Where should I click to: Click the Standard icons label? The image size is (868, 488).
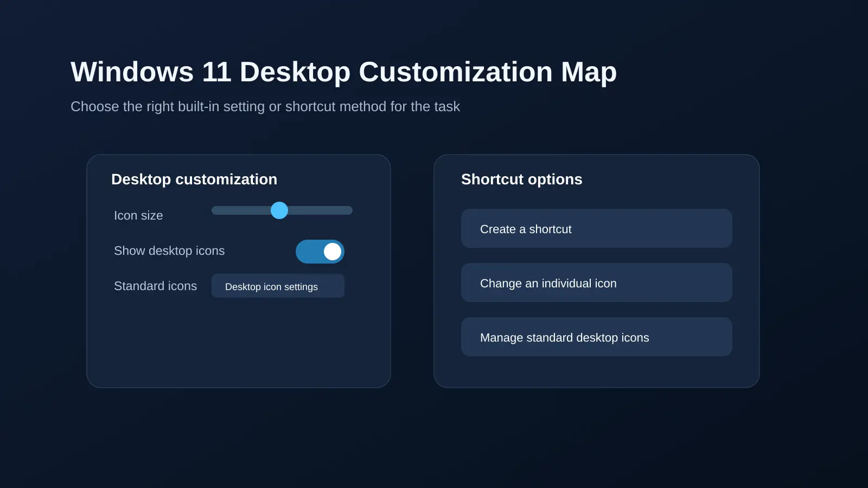[x=155, y=286]
